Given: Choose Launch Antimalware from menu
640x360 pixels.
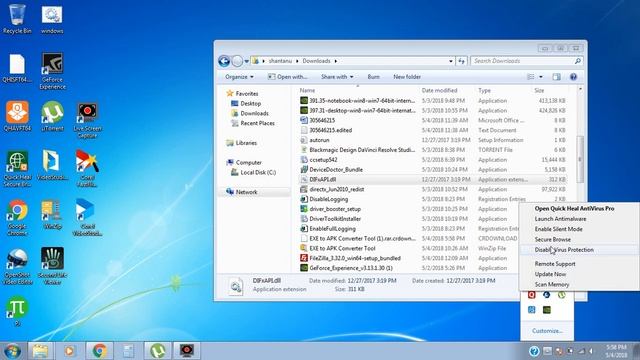Looking at the screenshot, I should point(560,219).
